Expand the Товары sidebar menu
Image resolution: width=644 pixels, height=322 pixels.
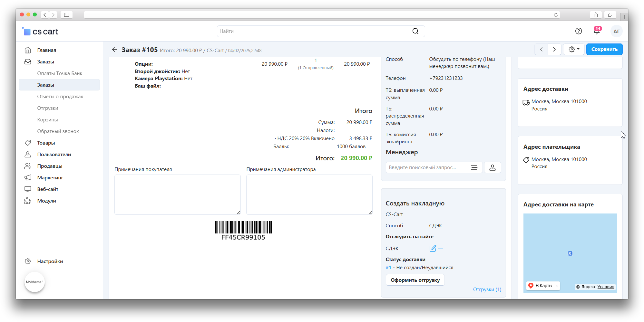point(46,143)
